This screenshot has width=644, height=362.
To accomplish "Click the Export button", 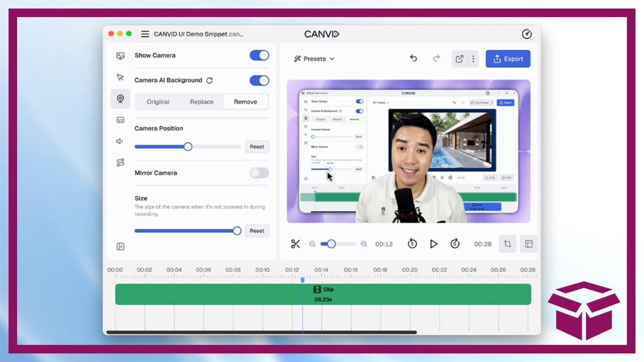I will [x=508, y=59].
